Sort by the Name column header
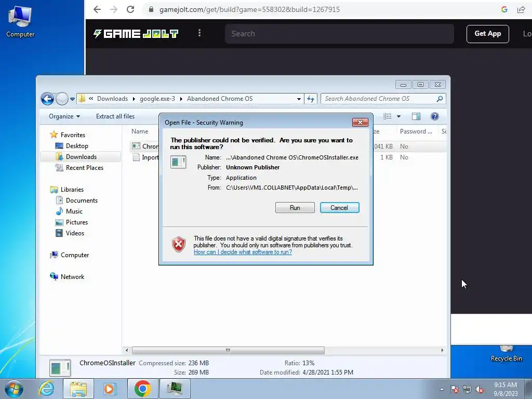The height and width of the screenshot is (399, 532). click(140, 131)
